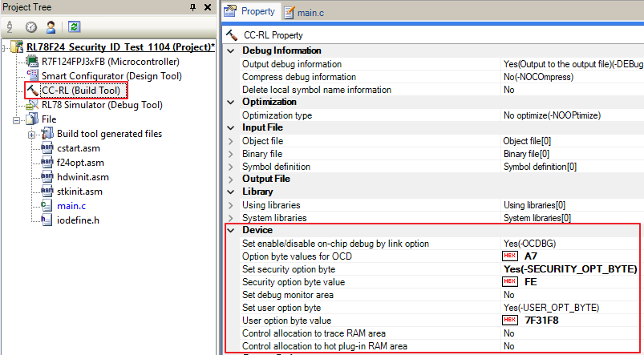Screen dimensions: 644x355
Task: Collapse the Library section
Action: click(232, 192)
